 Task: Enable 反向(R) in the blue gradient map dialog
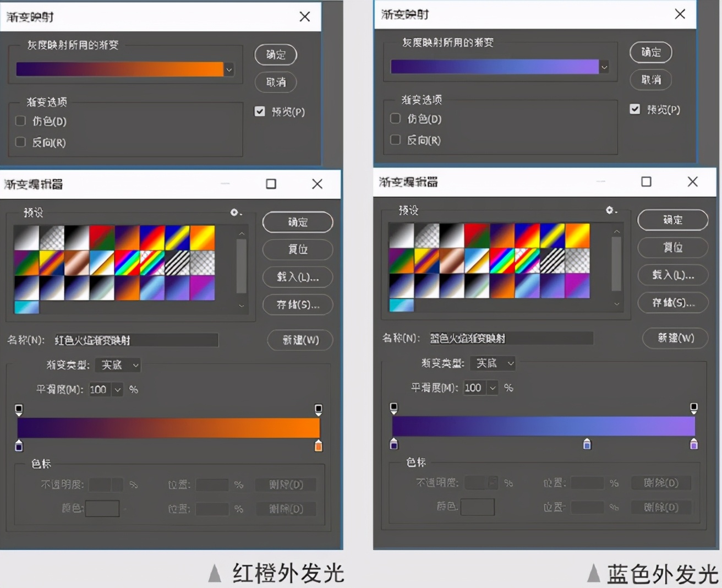[395, 140]
